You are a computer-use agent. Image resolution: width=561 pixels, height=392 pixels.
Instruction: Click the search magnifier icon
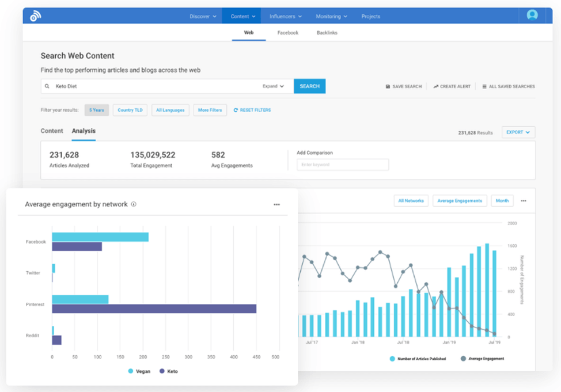47,86
